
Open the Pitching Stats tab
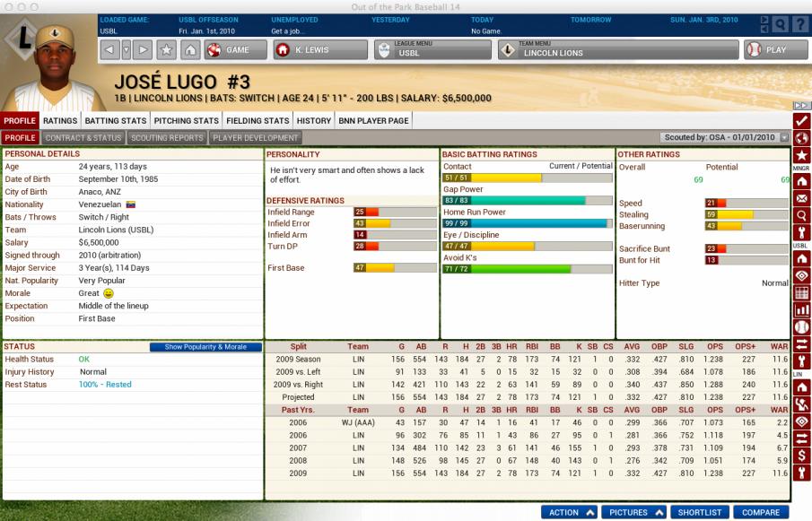click(x=187, y=120)
